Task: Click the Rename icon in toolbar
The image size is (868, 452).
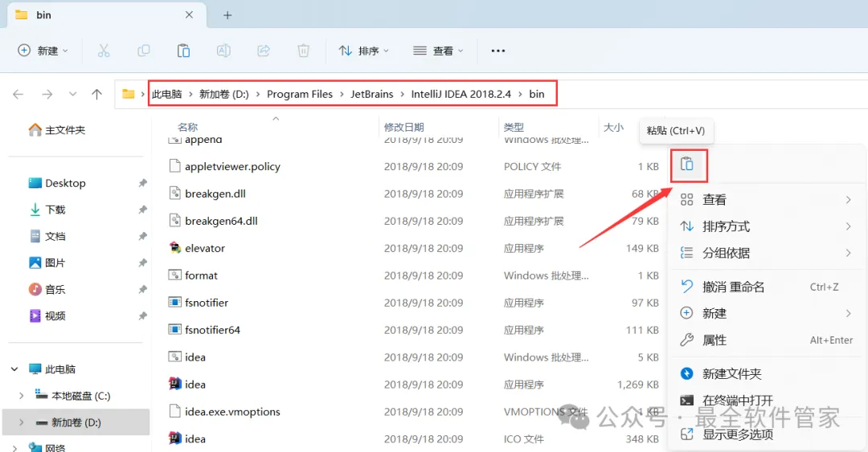Action: (x=223, y=51)
